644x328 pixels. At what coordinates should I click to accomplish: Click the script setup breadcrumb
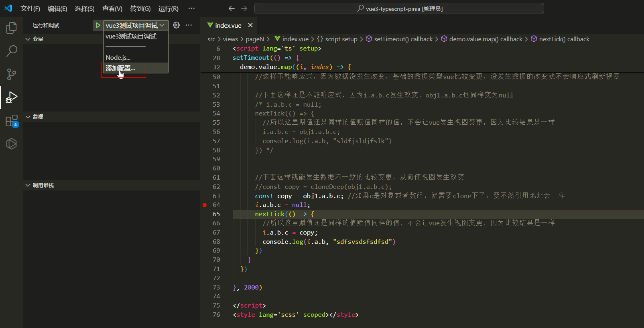[337, 39]
